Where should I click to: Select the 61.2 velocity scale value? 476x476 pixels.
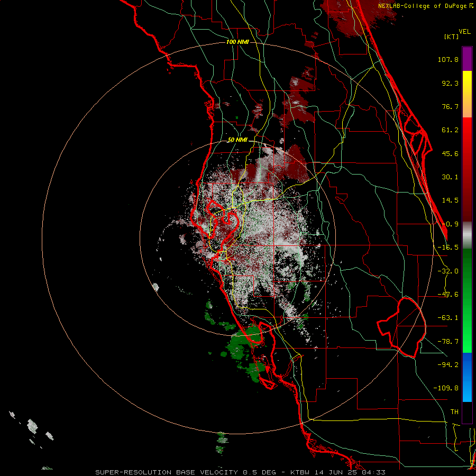click(x=450, y=130)
